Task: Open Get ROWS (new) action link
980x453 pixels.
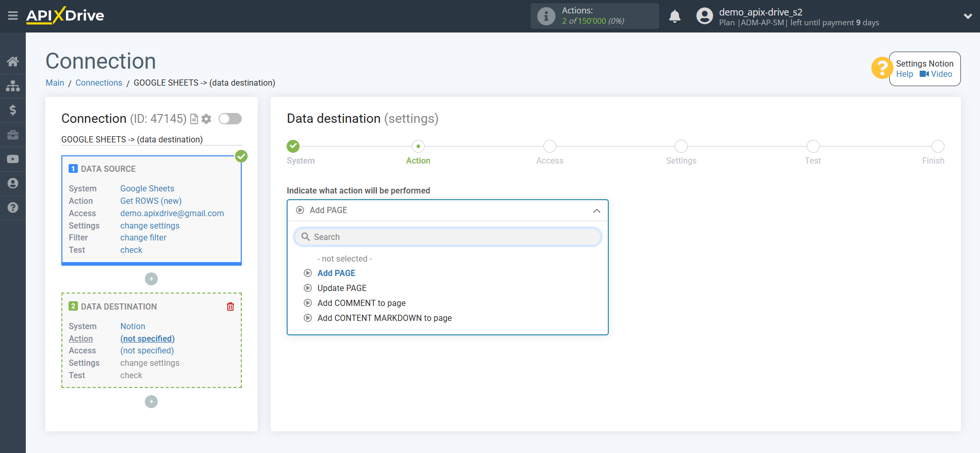Action: [x=151, y=201]
